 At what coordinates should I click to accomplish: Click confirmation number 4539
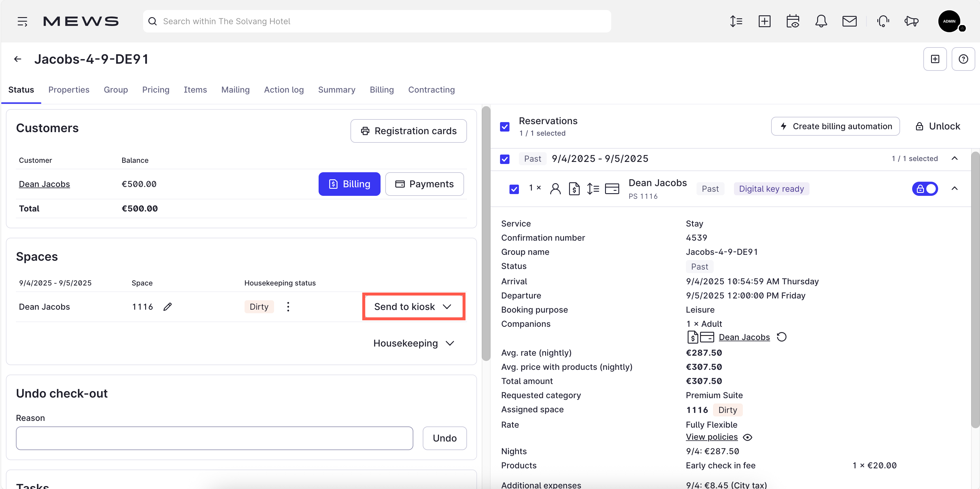pyautogui.click(x=696, y=238)
